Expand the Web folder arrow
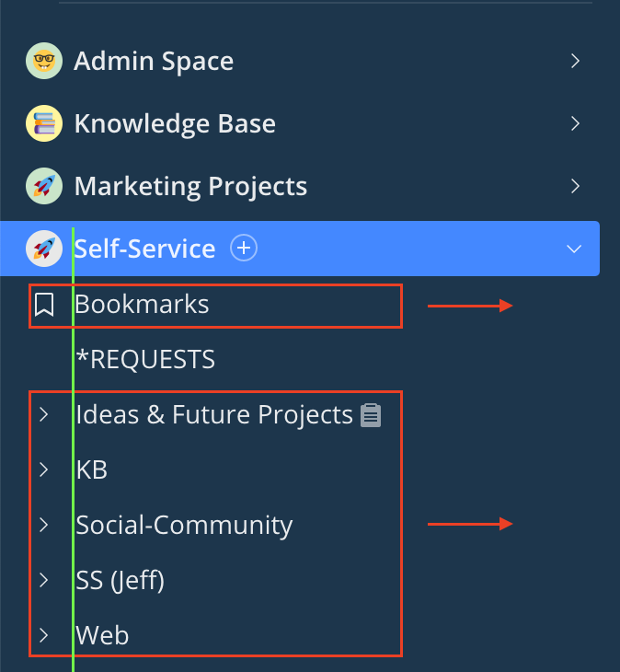The image size is (620, 672). click(x=44, y=635)
